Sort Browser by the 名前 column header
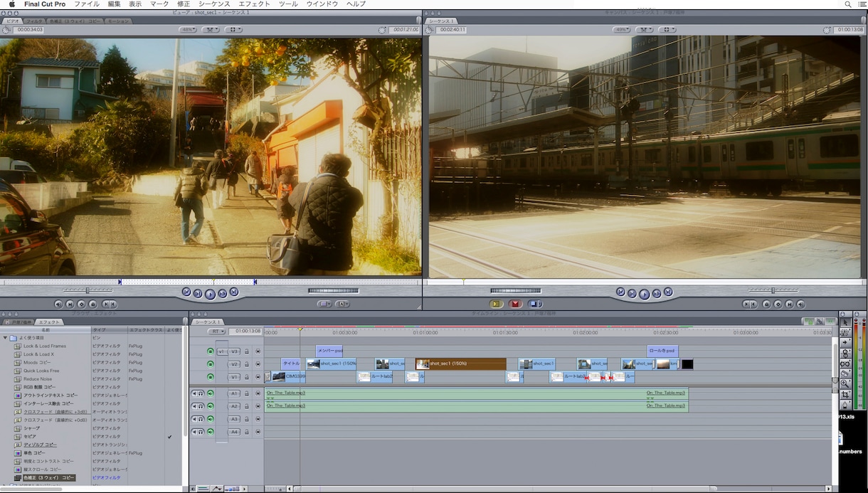 click(x=46, y=330)
